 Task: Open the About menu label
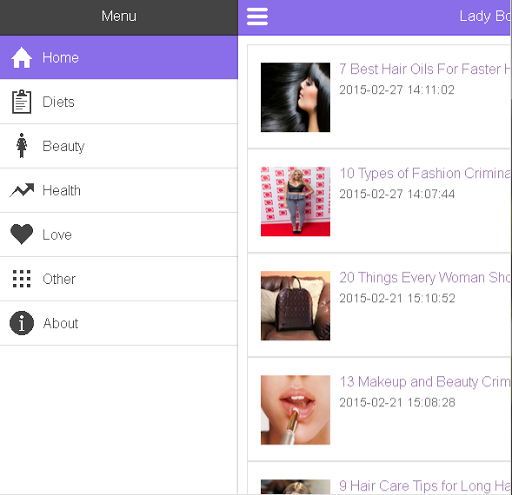(60, 323)
